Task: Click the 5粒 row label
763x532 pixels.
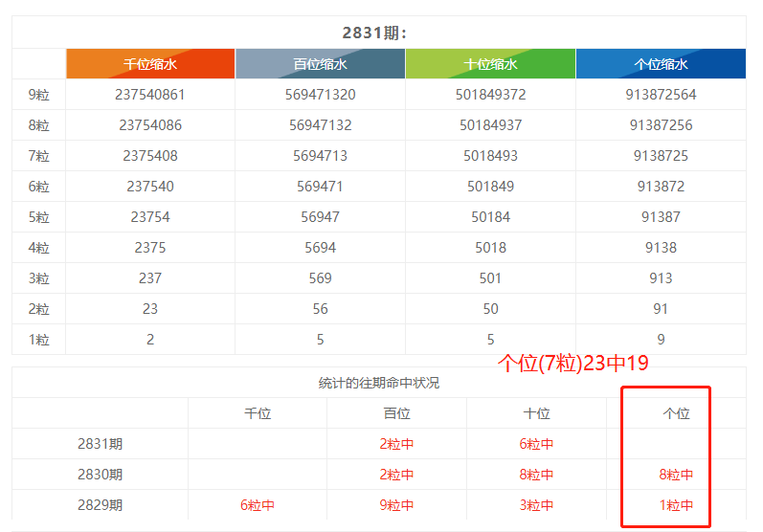Action: point(39,217)
